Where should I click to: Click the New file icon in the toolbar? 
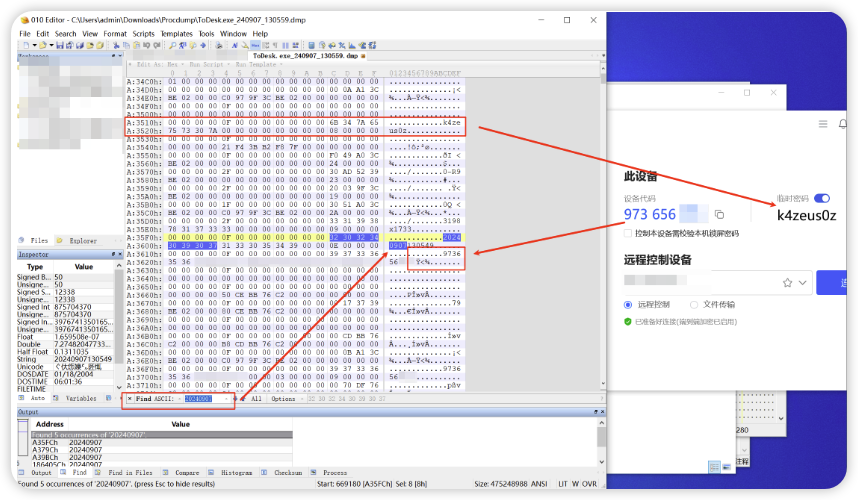[26, 45]
